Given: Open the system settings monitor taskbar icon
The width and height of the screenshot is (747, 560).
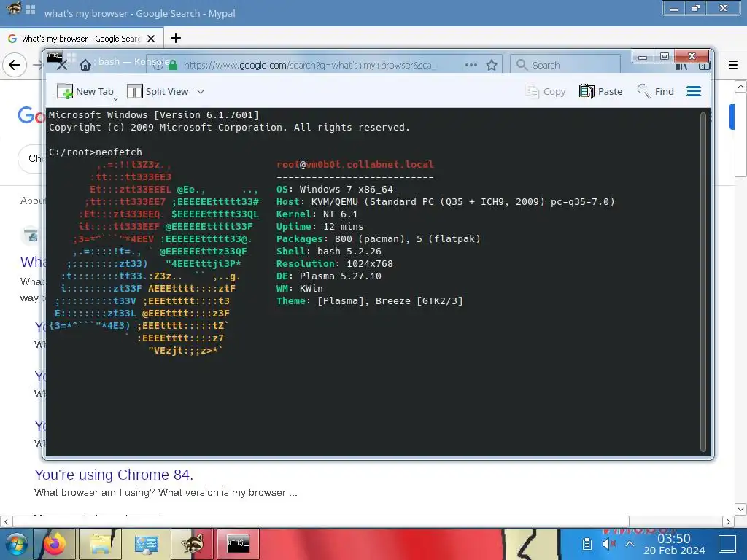Looking at the screenshot, I should 146,544.
